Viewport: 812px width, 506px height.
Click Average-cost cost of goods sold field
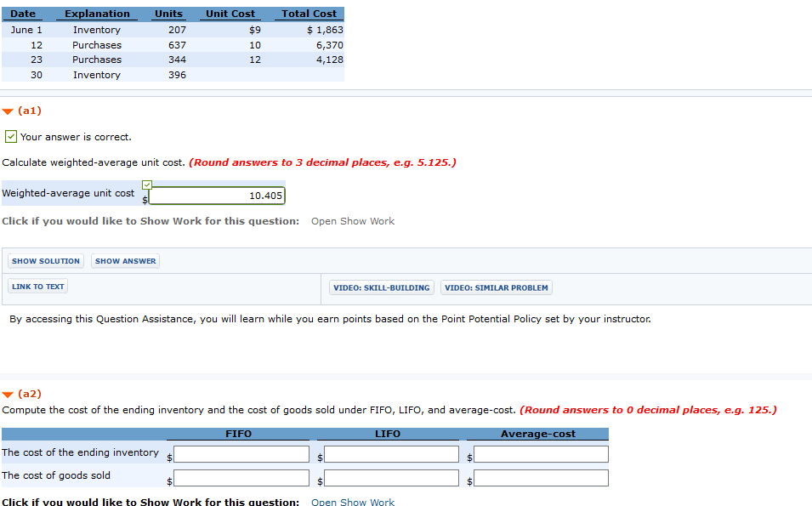(541, 478)
